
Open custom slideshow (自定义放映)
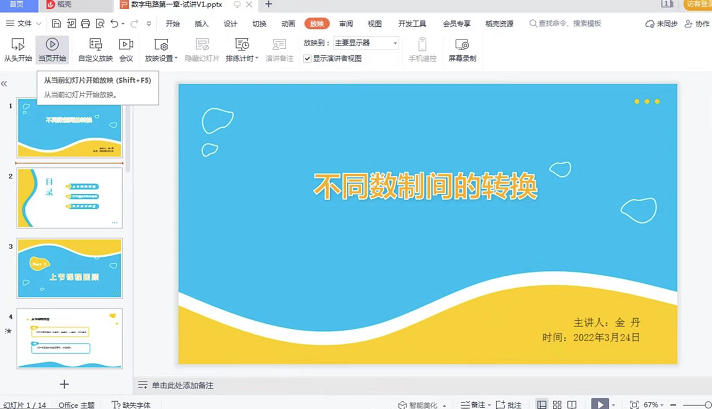96,49
